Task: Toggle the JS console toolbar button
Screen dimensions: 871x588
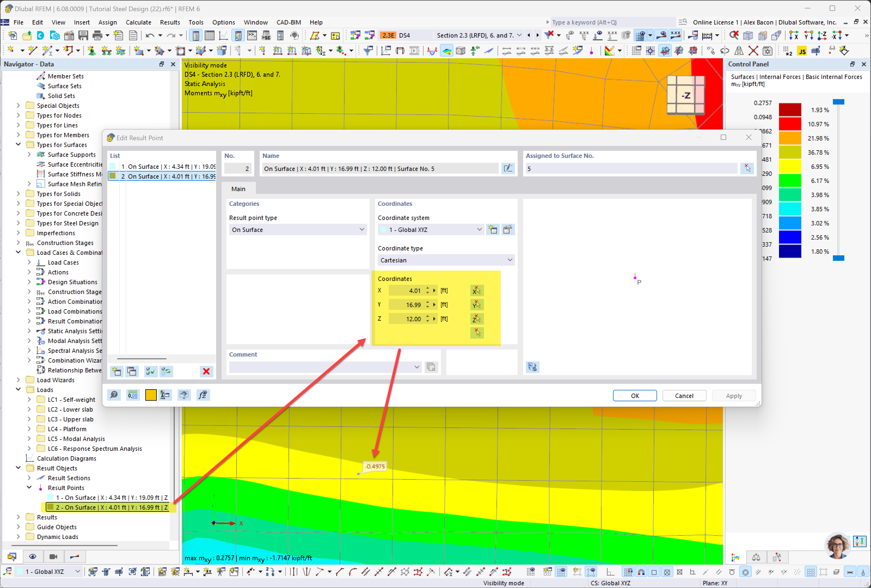Action: [x=802, y=51]
